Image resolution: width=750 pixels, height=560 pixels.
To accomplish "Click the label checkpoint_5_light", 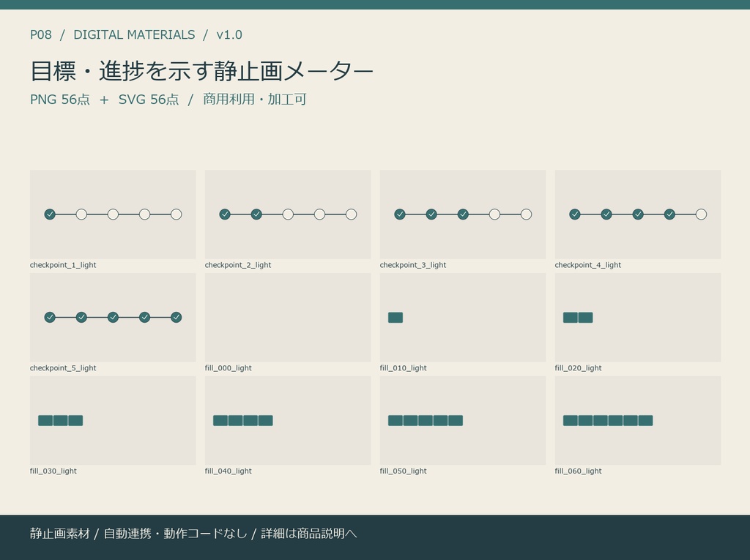I will [x=63, y=367].
